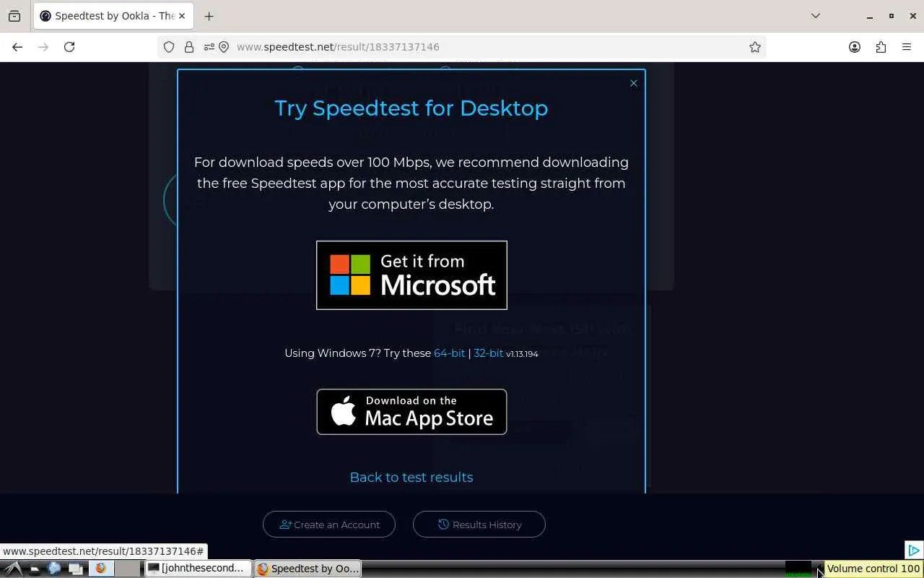
Task: Click the location permission icon in address bar
Action: [x=224, y=47]
